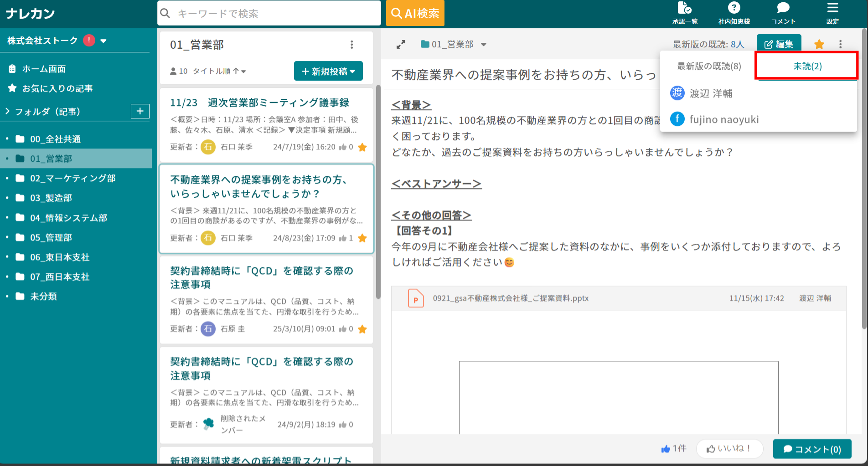Viewport: 868px width, 466px height.
Task: Open the 新規投稿 dropdown
Action: pyautogui.click(x=328, y=71)
